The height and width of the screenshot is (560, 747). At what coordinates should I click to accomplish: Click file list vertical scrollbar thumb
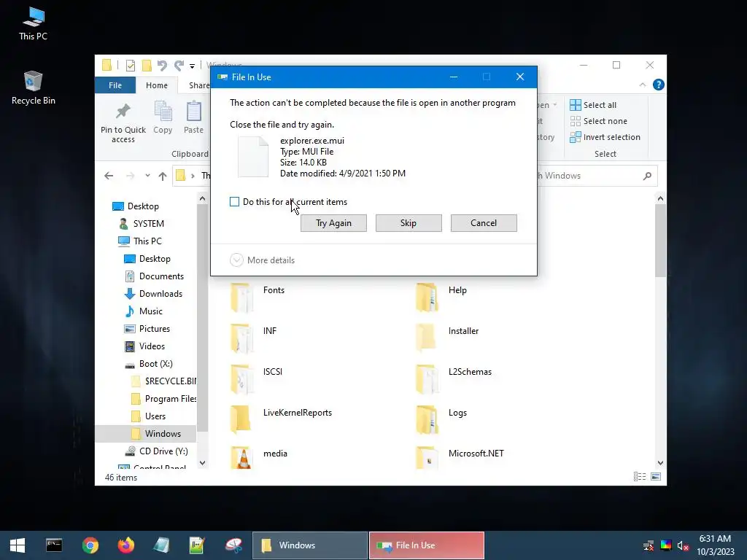660,241
